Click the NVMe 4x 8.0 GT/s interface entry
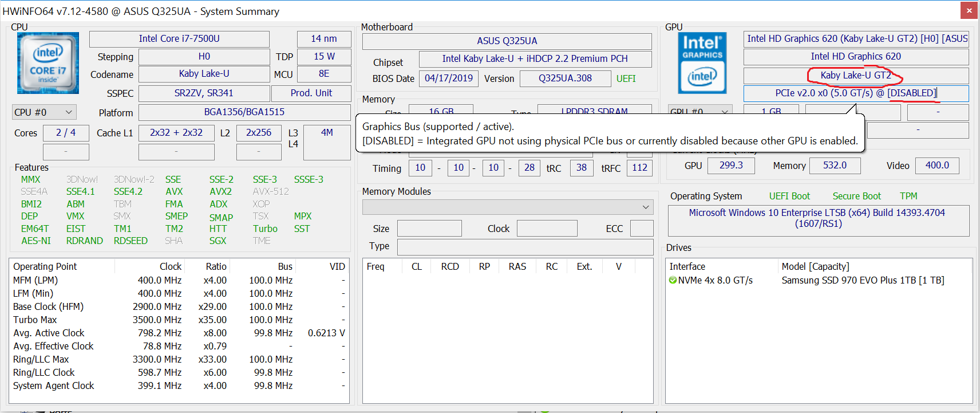Image resolution: width=980 pixels, height=413 pixels. 716,281
